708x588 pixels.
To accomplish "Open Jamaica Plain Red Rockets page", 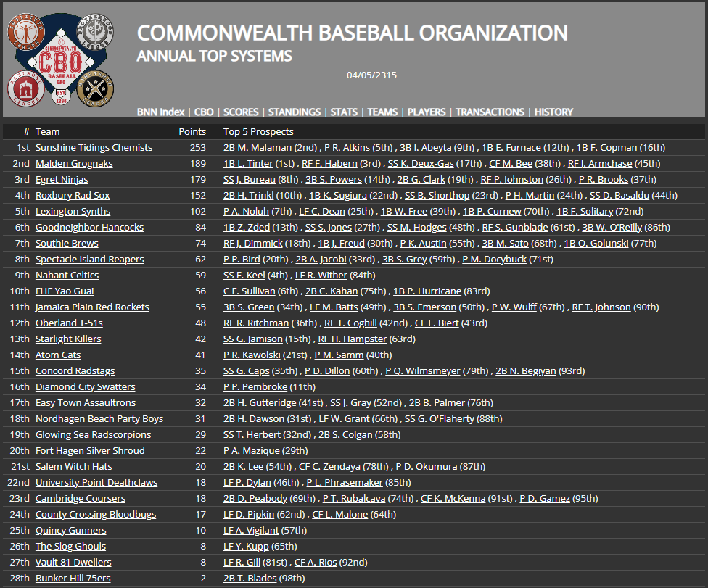I will point(92,307).
